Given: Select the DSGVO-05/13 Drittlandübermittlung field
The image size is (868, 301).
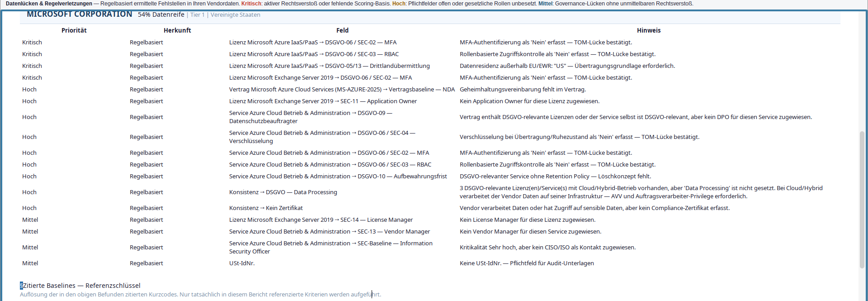Looking at the screenshot, I should coord(330,66).
